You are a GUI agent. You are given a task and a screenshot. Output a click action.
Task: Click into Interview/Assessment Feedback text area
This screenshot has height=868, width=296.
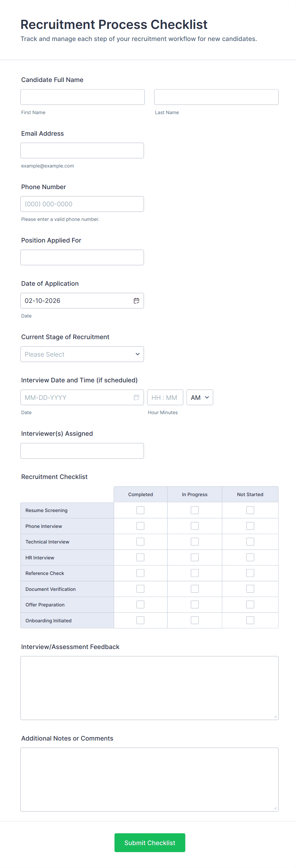tap(149, 688)
